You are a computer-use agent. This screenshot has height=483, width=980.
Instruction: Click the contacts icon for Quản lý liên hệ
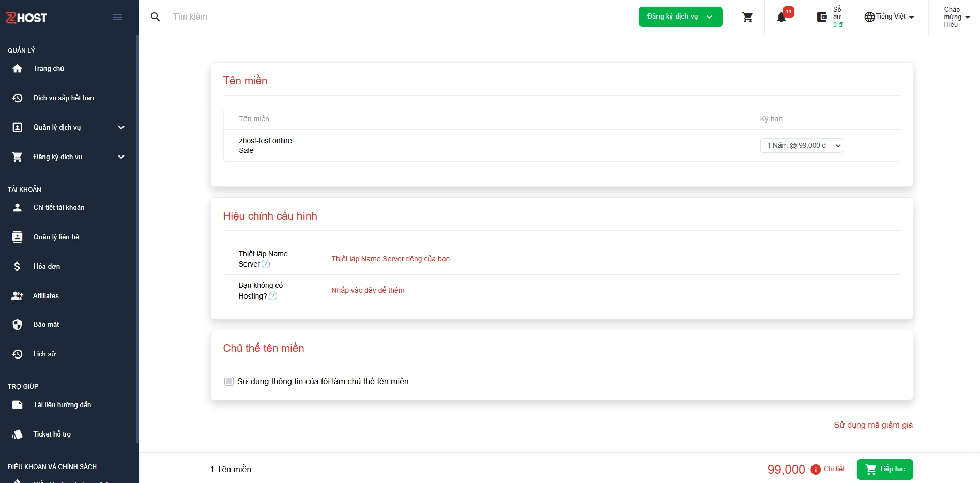coord(17,237)
